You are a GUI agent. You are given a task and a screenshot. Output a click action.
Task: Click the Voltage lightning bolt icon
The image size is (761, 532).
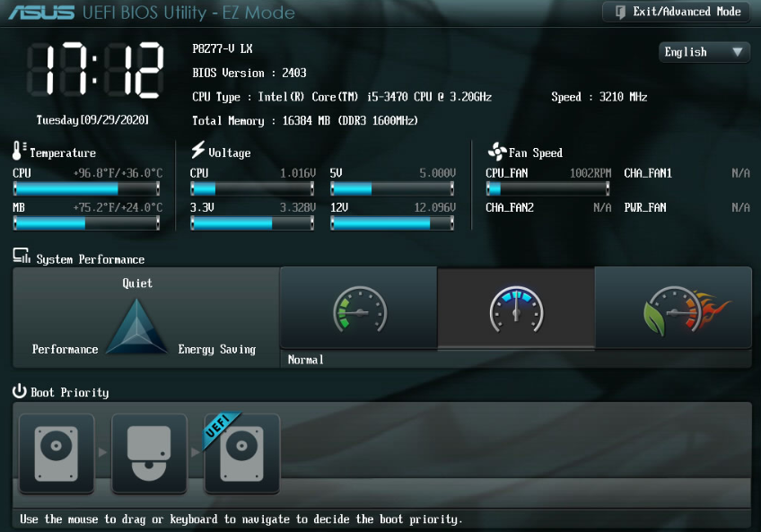click(x=198, y=151)
